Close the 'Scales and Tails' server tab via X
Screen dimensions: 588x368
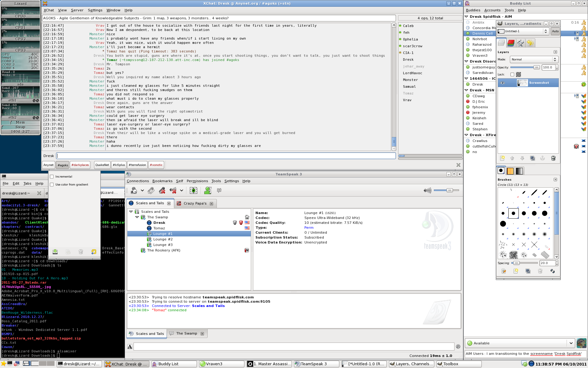coord(169,203)
